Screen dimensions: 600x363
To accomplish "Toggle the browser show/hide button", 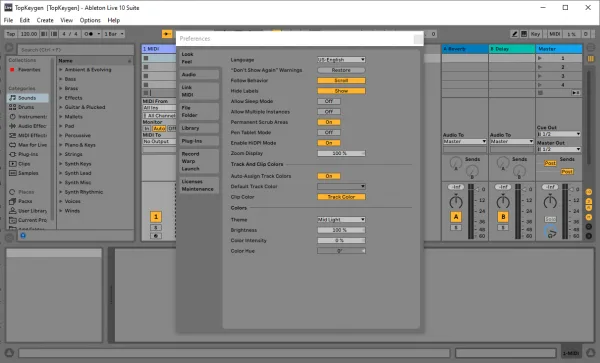I will tap(9, 48).
